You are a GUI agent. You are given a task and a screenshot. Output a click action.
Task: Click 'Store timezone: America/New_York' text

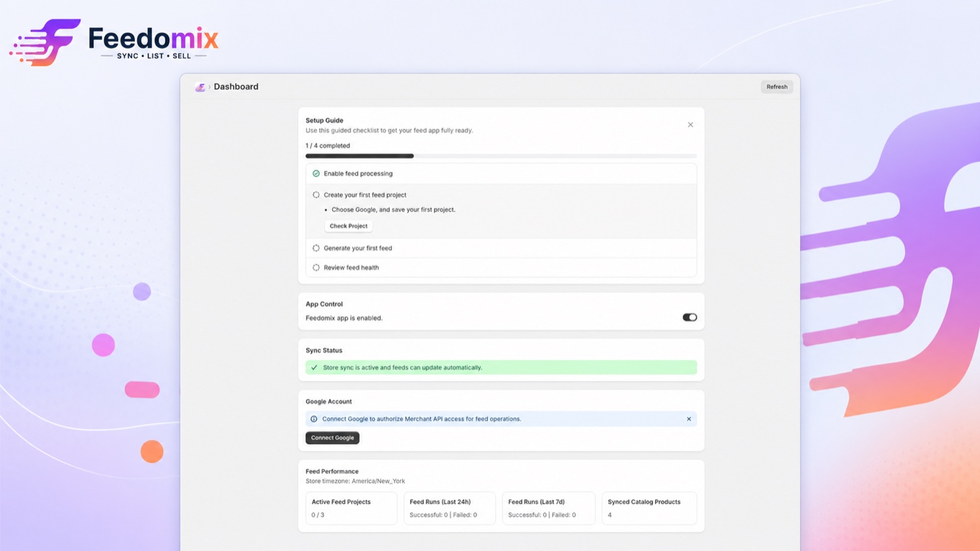point(355,481)
